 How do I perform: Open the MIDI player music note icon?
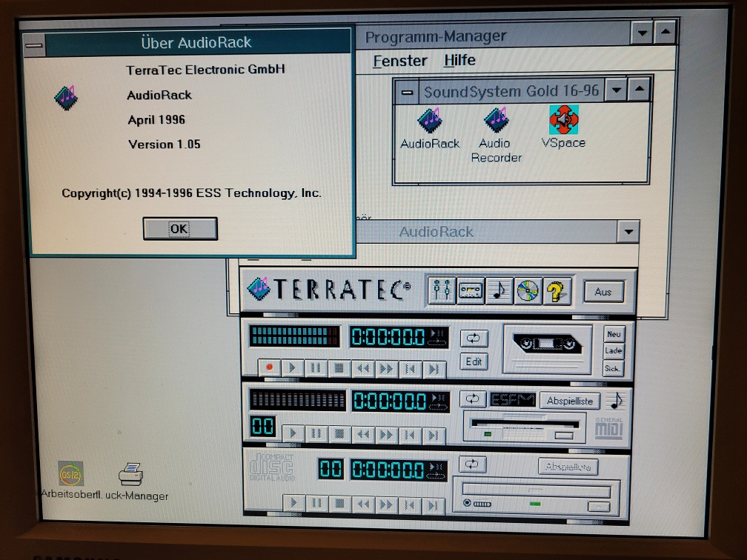point(499,290)
